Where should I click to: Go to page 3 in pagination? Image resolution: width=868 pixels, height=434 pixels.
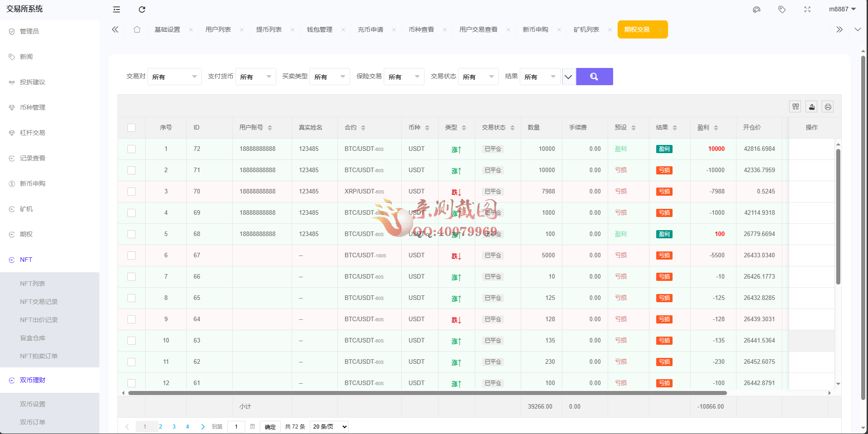coord(174,427)
